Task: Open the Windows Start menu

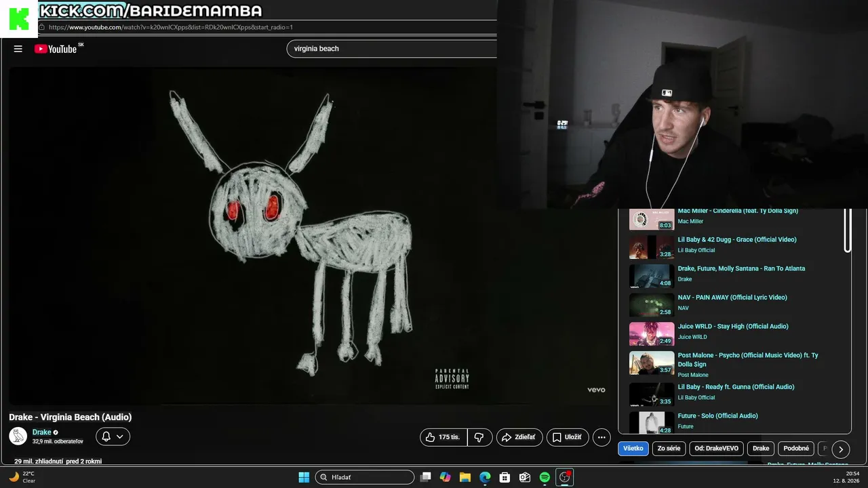Action: point(304,477)
